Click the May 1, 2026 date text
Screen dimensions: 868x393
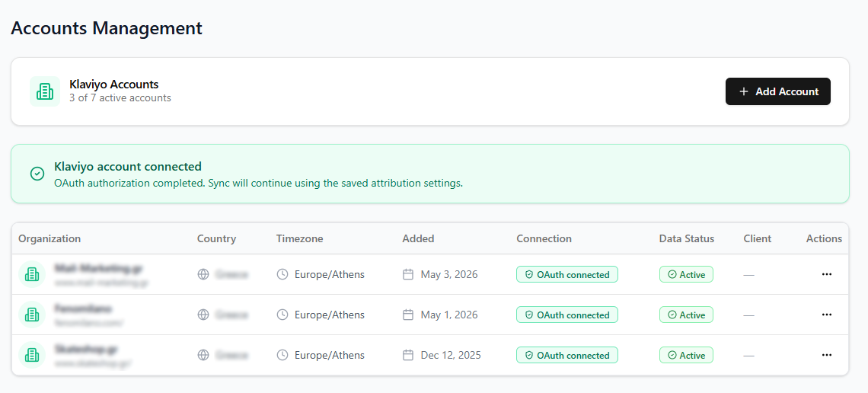tap(449, 315)
